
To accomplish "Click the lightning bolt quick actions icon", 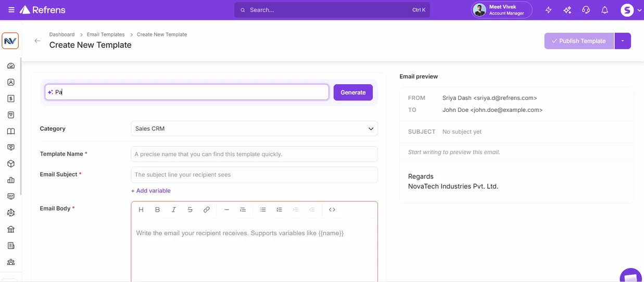I will (548, 10).
